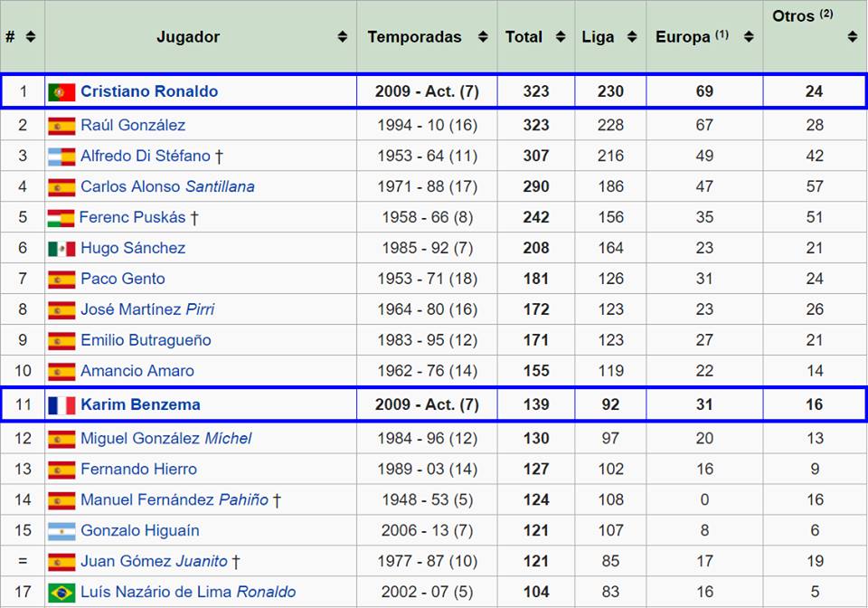The width and height of the screenshot is (868, 608).
Task: Click the Argentina flag beside Alfredo Di Stéfano
Action: 61,157
